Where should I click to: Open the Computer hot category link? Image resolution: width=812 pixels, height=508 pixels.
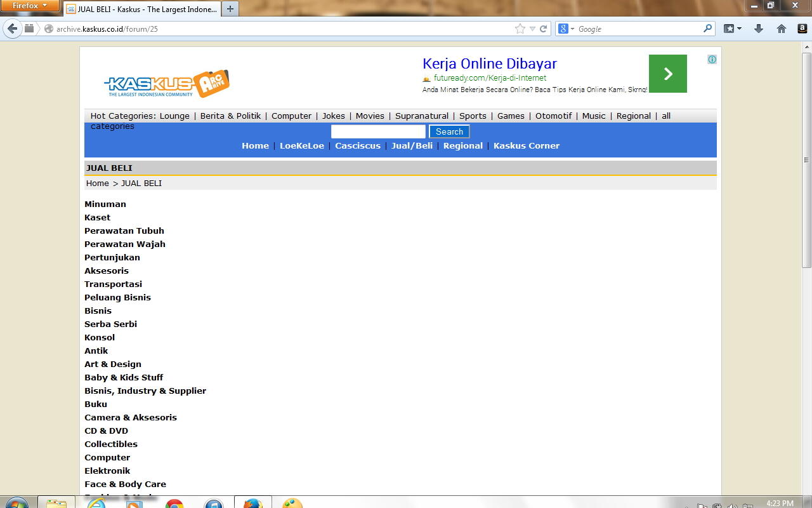point(291,116)
